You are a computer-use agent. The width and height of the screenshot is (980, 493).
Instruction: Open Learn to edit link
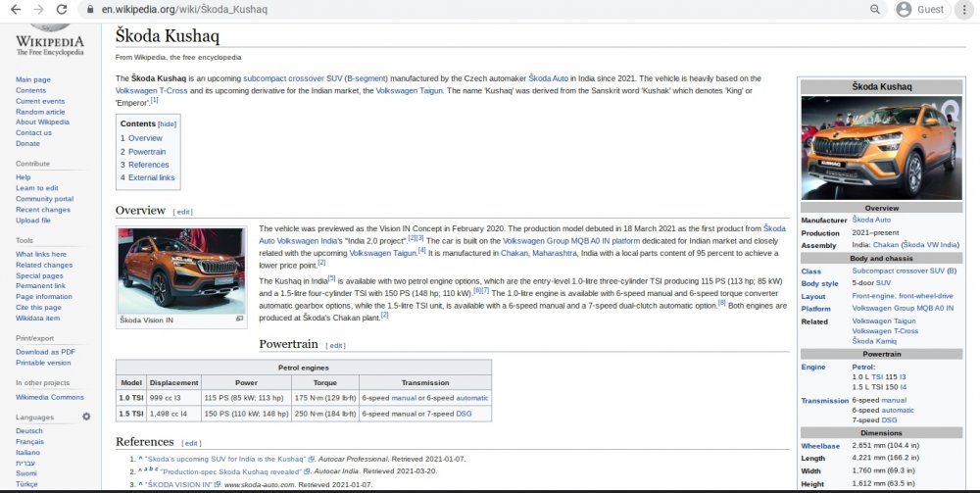coord(37,188)
